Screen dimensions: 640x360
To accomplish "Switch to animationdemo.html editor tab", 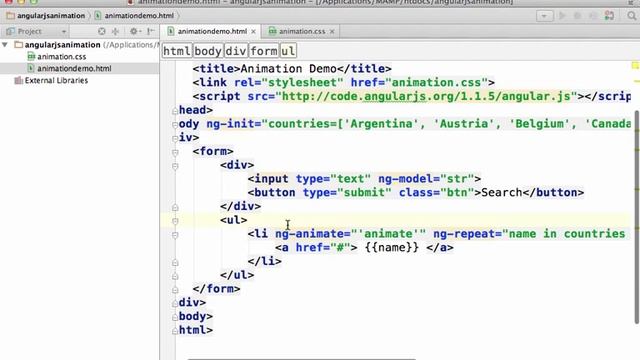I will coord(212,31).
